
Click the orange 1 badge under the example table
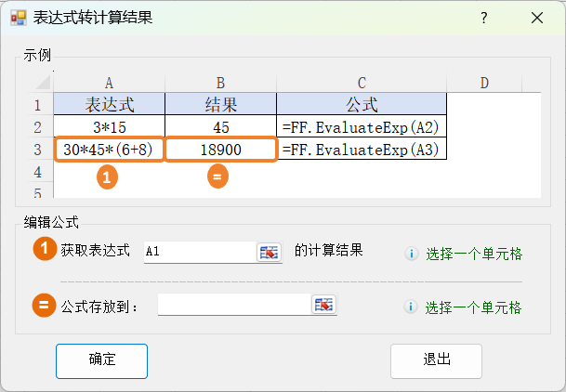(108, 177)
